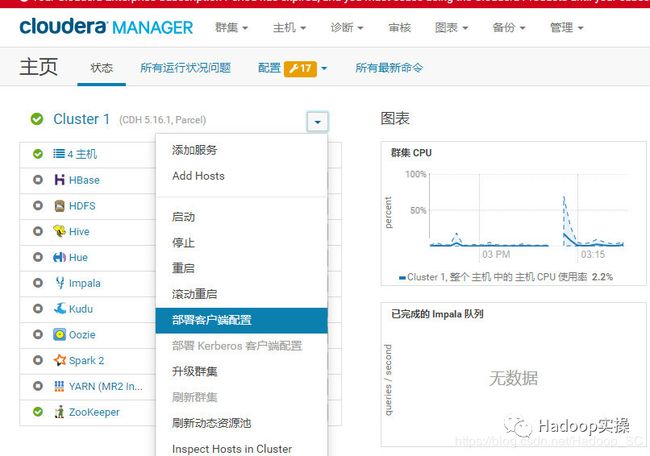Click the Hive bee icon
650x456 pixels.
coord(59,231)
